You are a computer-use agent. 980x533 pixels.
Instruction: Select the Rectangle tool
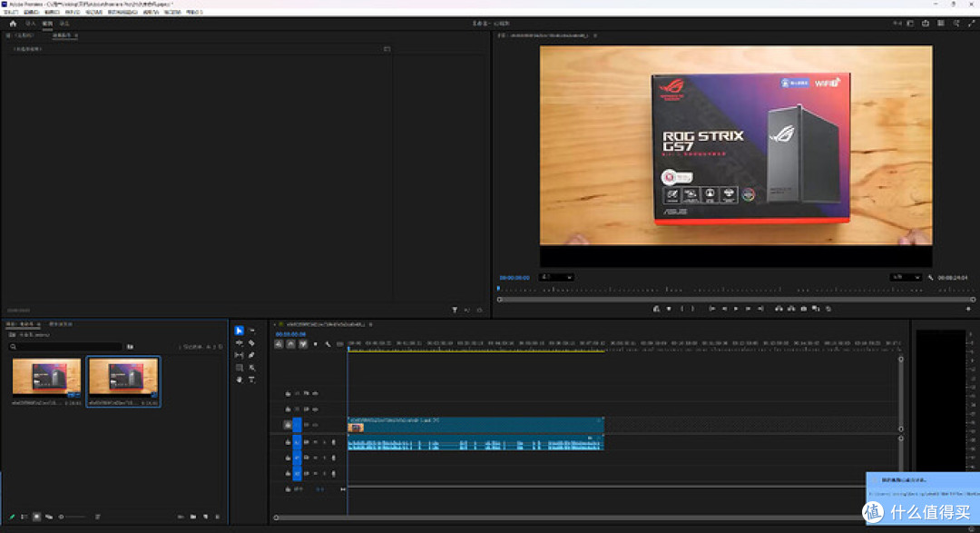click(x=239, y=367)
